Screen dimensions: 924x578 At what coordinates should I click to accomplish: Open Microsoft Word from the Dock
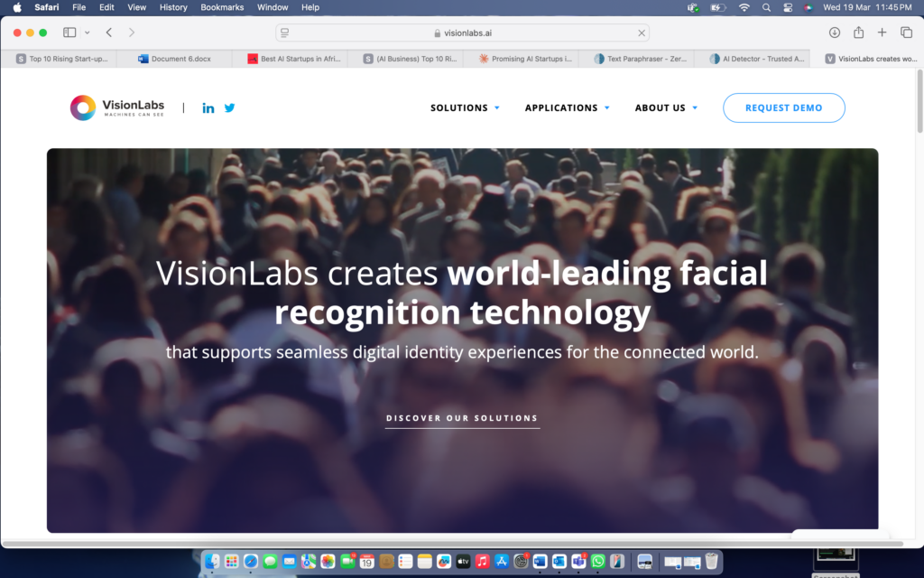pos(540,562)
